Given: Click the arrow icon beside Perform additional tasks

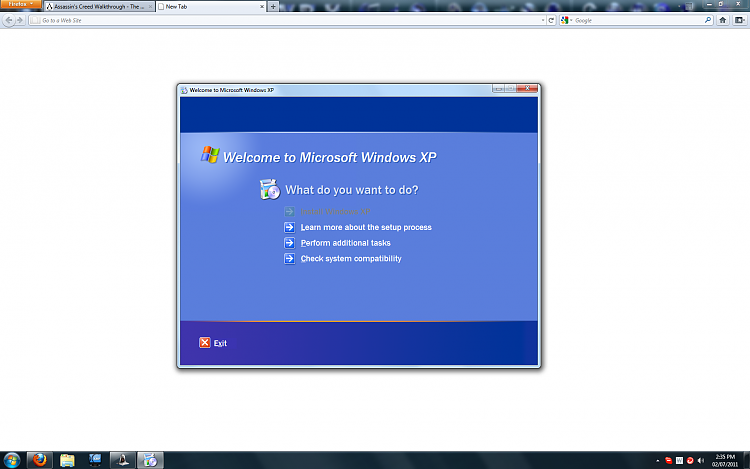Looking at the screenshot, I should 289,243.
